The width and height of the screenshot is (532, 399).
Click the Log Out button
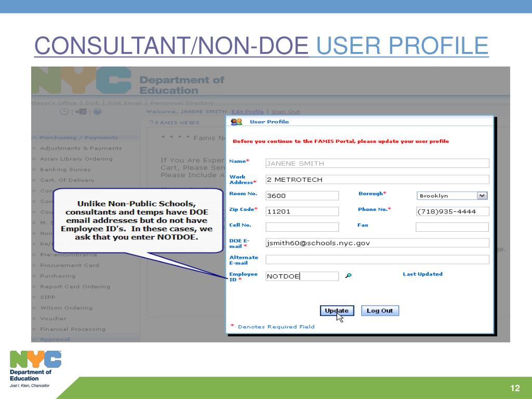[380, 311]
